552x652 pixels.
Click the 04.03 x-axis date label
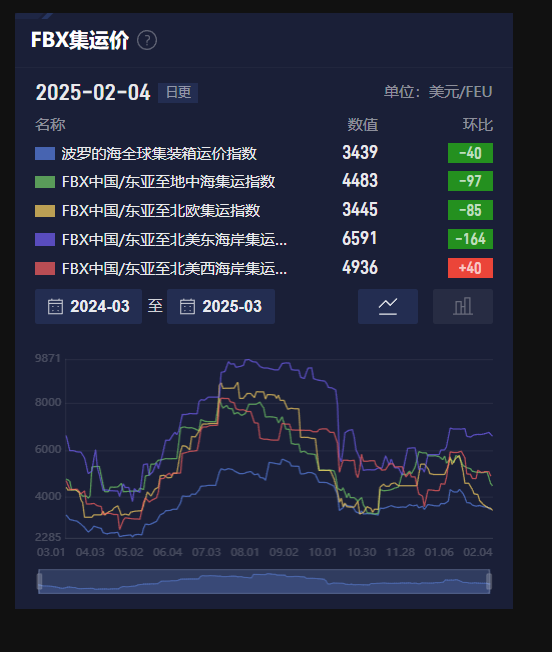pyautogui.click(x=90, y=553)
